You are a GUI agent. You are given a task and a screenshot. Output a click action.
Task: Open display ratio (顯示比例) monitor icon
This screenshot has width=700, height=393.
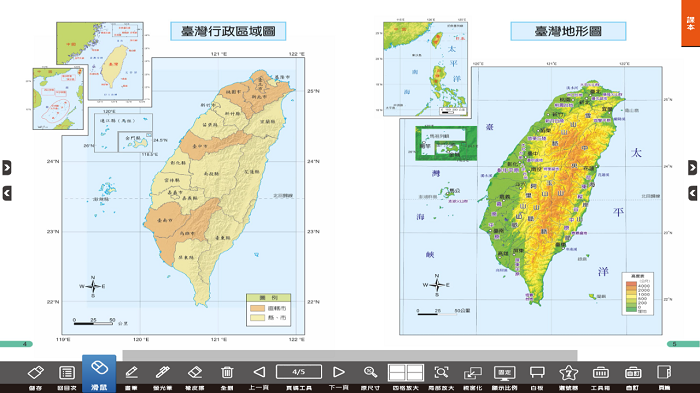pyautogui.click(x=504, y=372)
